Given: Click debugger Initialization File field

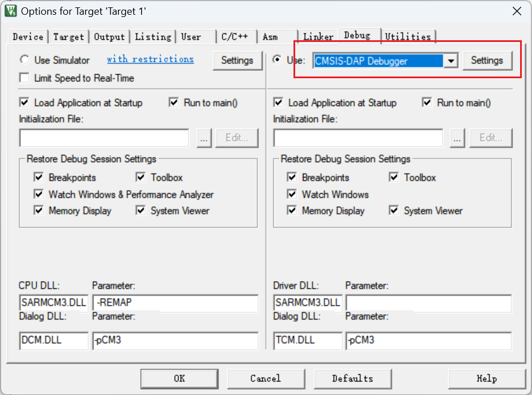Looking at the screenshot, I should pyautogui.click(x=358, y=138).
